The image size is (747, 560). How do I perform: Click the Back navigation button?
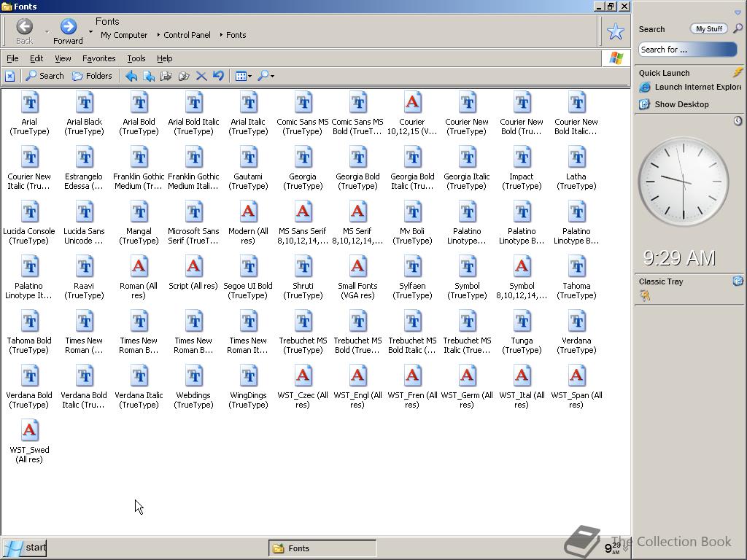pyautogui.click(x=24, y=31)
